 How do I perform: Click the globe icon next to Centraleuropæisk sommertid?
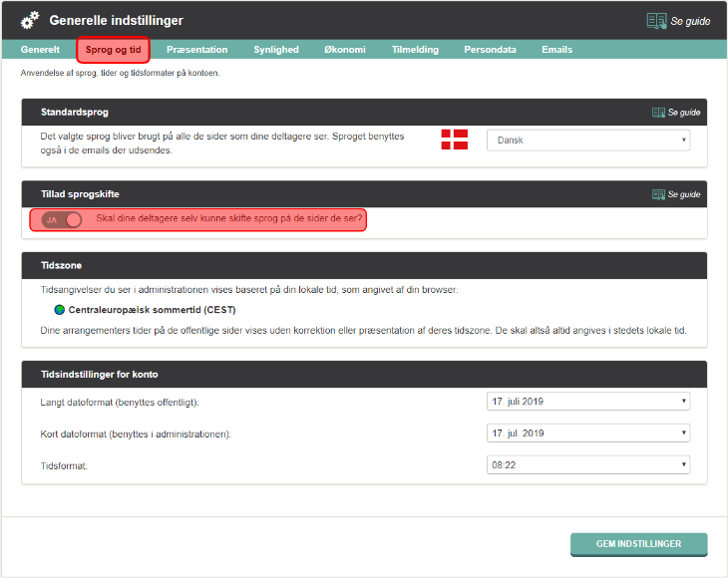[x=59, y=310]
